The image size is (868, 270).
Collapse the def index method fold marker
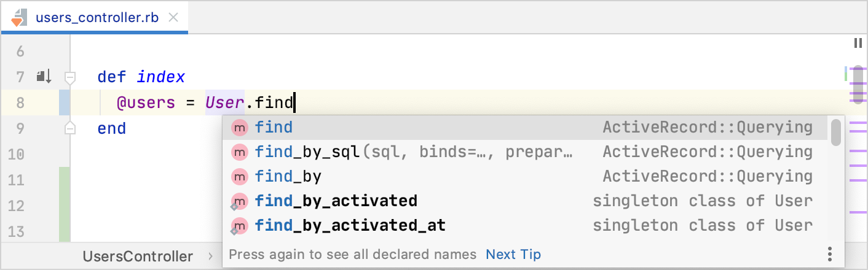70,77
